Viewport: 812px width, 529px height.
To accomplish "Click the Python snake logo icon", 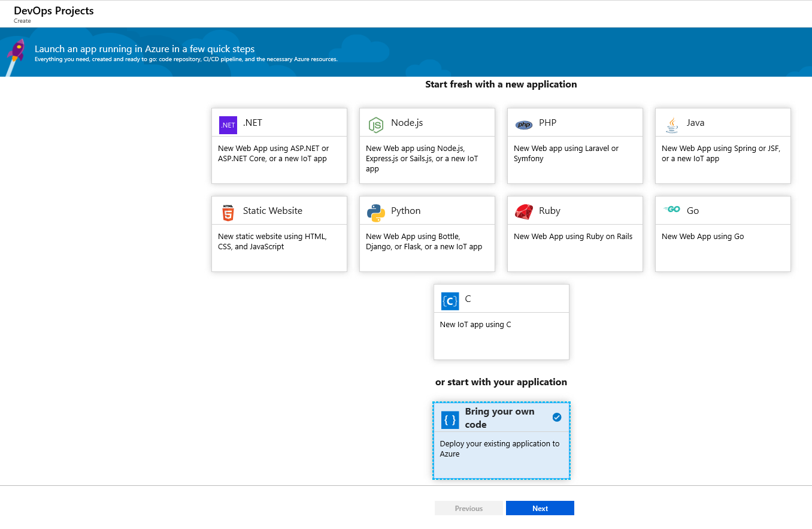I will [376, 213].
